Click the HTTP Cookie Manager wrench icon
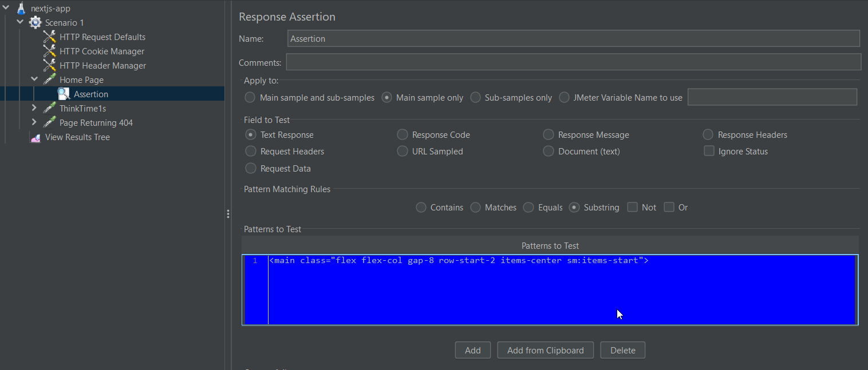Screen dimensions: 868x370 coord(50,51)
